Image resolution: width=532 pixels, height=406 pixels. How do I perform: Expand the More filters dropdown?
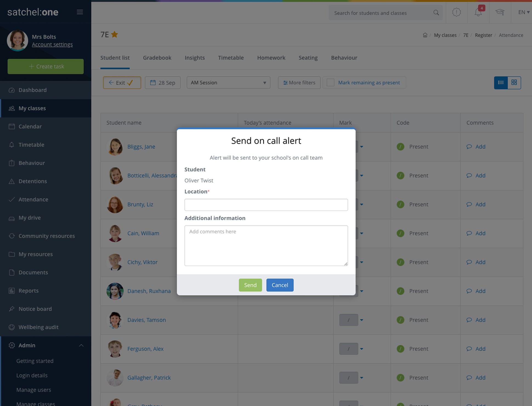coord(299,82)
